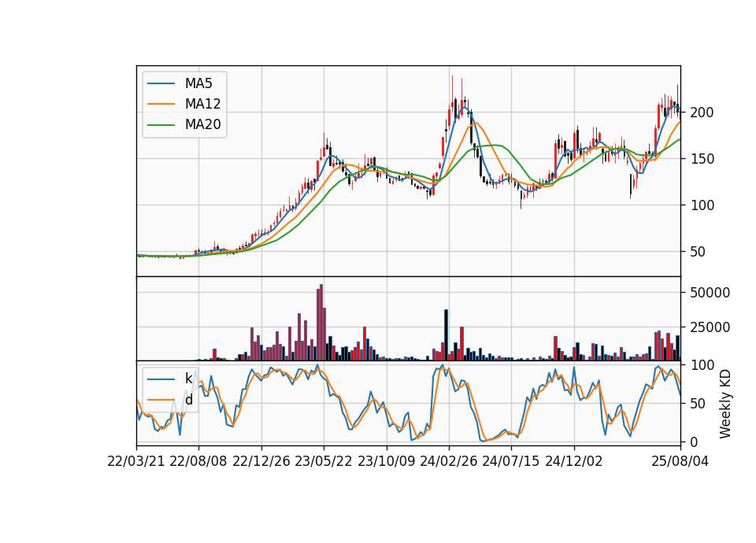
Task: Click the blue MA5 legend line sample
Action: pos(161,83)
